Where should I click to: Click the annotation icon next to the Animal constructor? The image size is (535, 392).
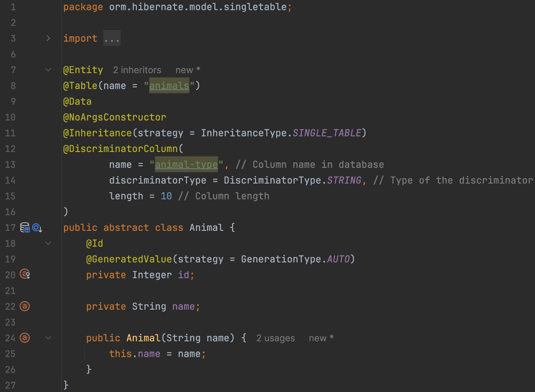pyautogui.click(x=25, y=338)
